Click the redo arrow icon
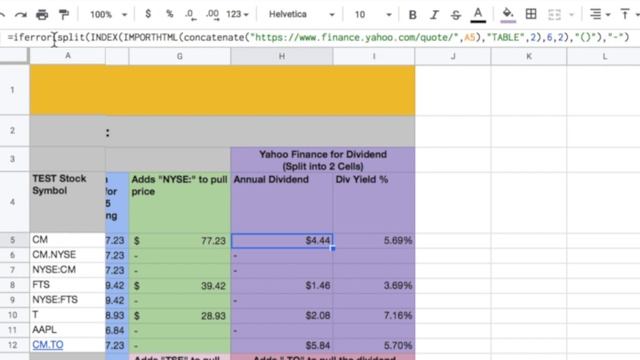The width and height of the screenshot is (640, 360). pyautogui.click(x=20, y=15)
